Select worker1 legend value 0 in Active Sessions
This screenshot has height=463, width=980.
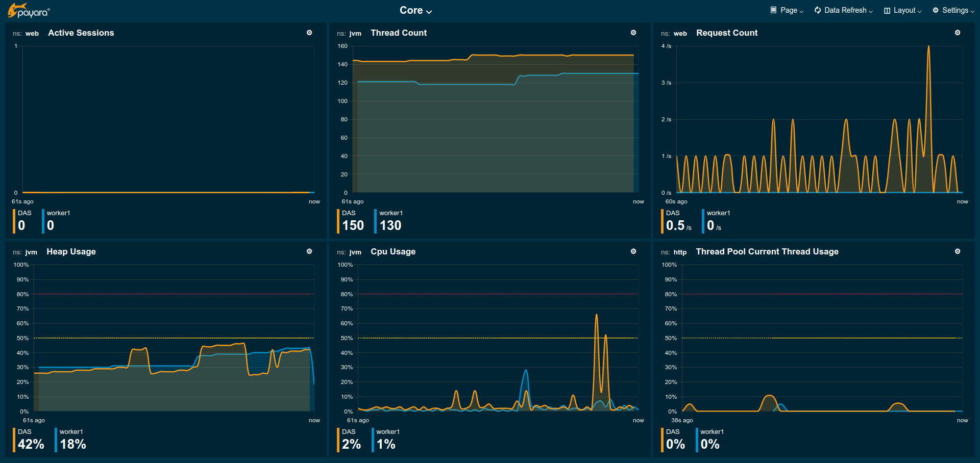click(57, 221)
